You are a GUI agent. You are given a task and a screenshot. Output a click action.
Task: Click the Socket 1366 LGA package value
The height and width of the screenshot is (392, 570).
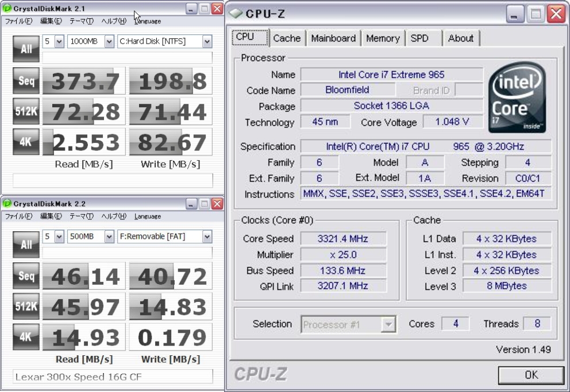click(391, 106)
